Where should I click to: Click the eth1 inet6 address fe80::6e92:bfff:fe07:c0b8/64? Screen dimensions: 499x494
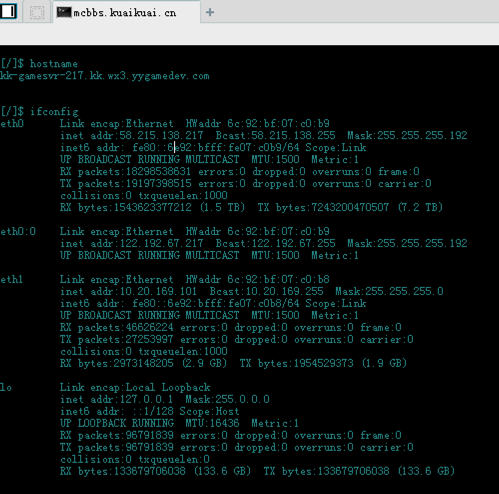(x=216, y=303)
